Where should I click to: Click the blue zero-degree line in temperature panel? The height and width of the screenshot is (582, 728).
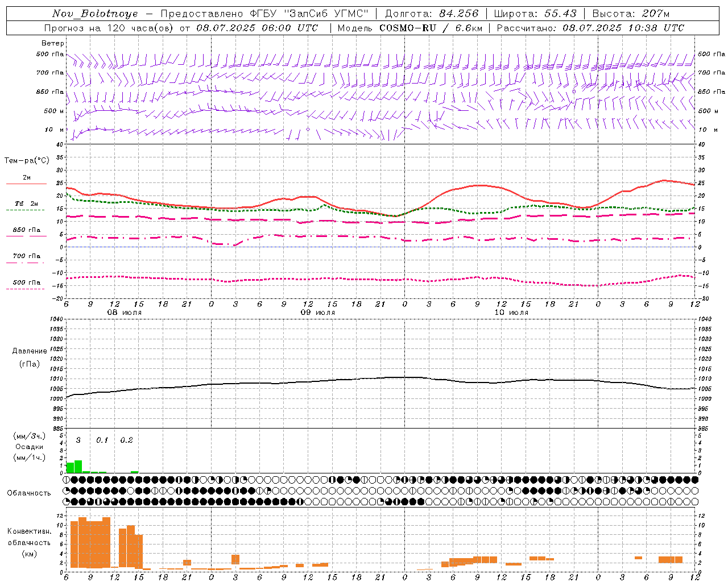380,247
